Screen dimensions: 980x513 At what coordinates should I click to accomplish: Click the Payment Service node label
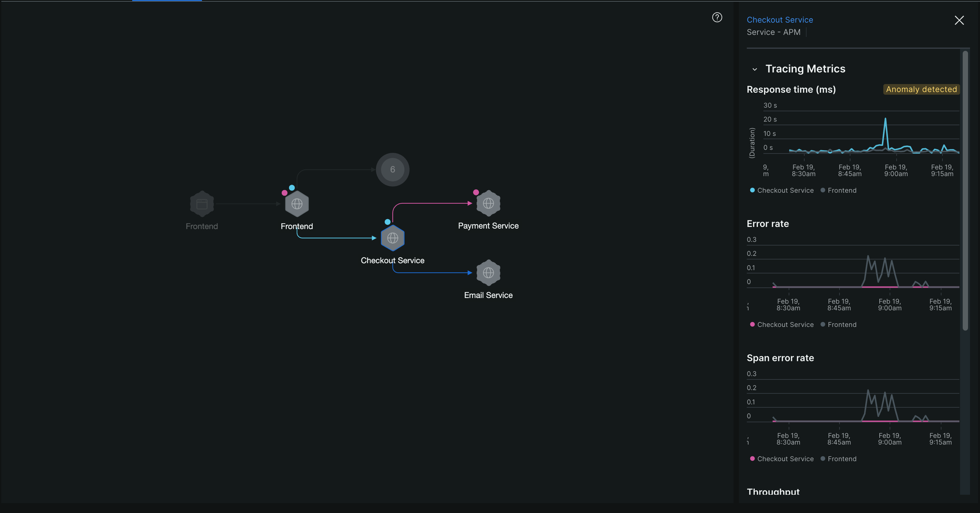488,226
